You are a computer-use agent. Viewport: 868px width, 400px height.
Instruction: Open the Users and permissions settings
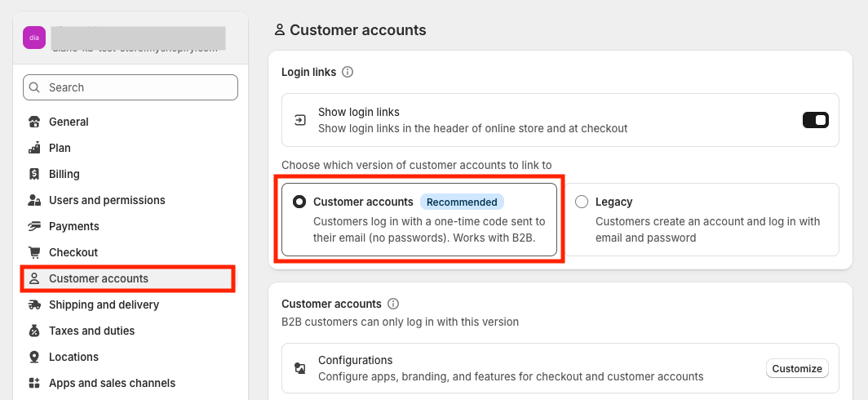[x=107, y=200]
